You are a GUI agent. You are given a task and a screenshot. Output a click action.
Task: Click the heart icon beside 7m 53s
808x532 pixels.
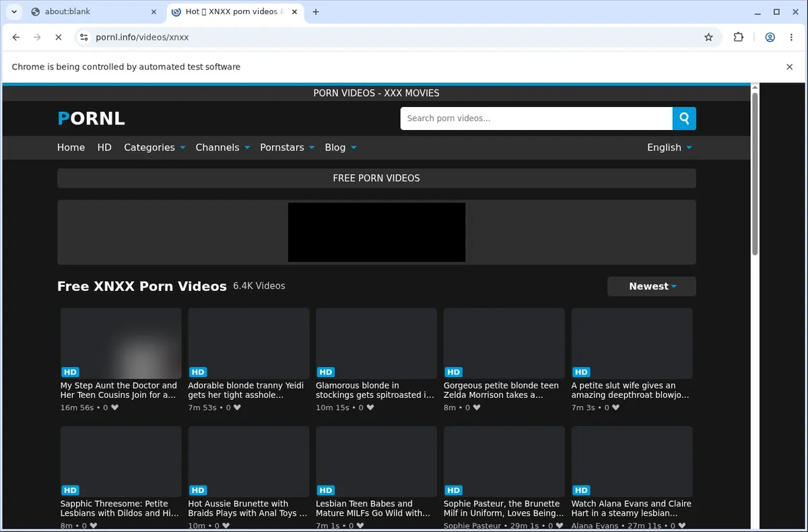pyautogui.click(x=238, y=407)
